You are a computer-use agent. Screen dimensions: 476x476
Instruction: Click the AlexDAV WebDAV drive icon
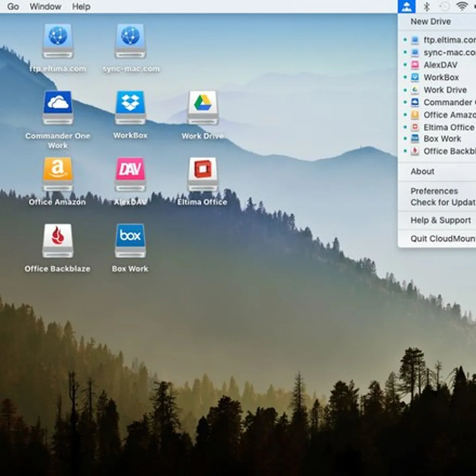pos(131,174)
